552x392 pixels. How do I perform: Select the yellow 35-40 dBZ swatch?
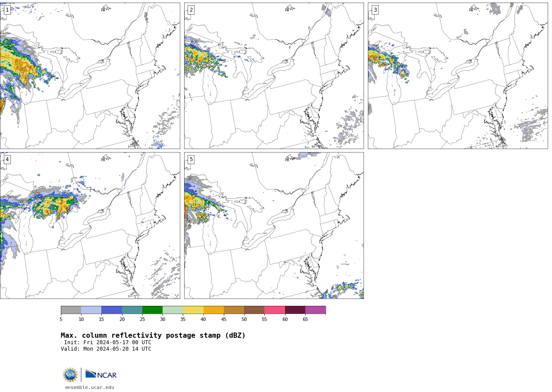pyautogui.click(x=193, y=310)
